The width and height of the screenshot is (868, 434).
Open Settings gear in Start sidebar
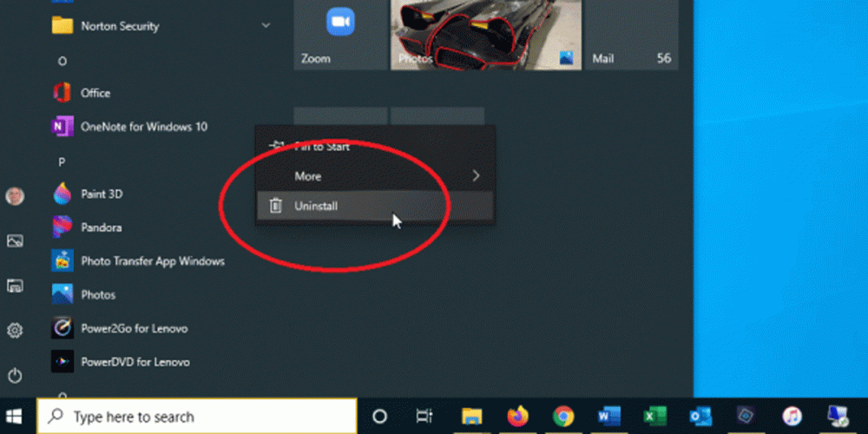click(15, 331)
